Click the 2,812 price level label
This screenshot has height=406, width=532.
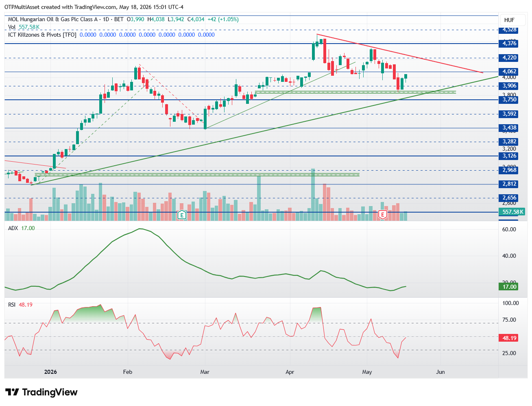point(509,184)
